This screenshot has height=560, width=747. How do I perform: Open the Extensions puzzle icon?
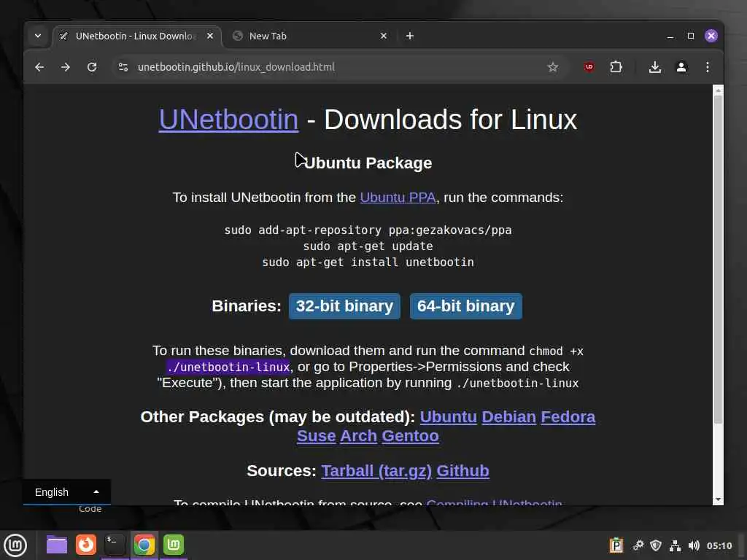click(x=616, y=67)
